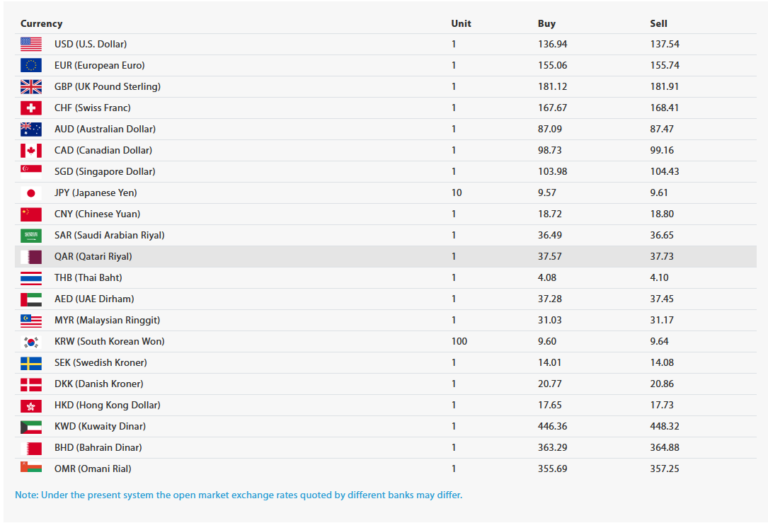Click the Canadian flag icon
The height and width of the screenshot is (523, 768).
(31, 150)
